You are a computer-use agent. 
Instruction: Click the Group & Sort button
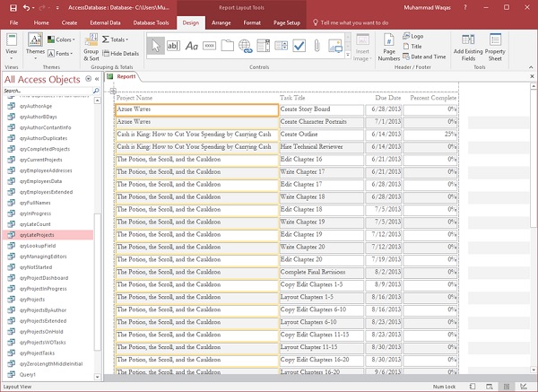click(91, 48)
